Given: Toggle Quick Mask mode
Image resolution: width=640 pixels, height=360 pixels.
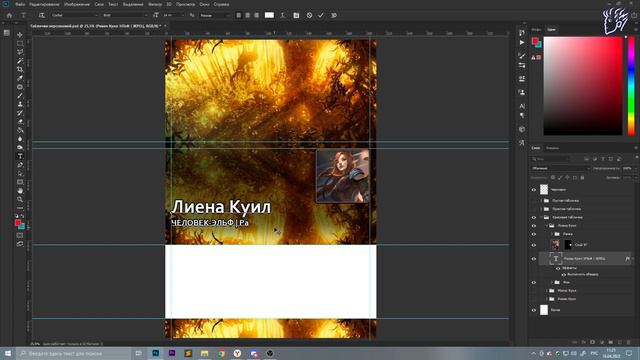Looking at the screenshot, I should 20,235.
